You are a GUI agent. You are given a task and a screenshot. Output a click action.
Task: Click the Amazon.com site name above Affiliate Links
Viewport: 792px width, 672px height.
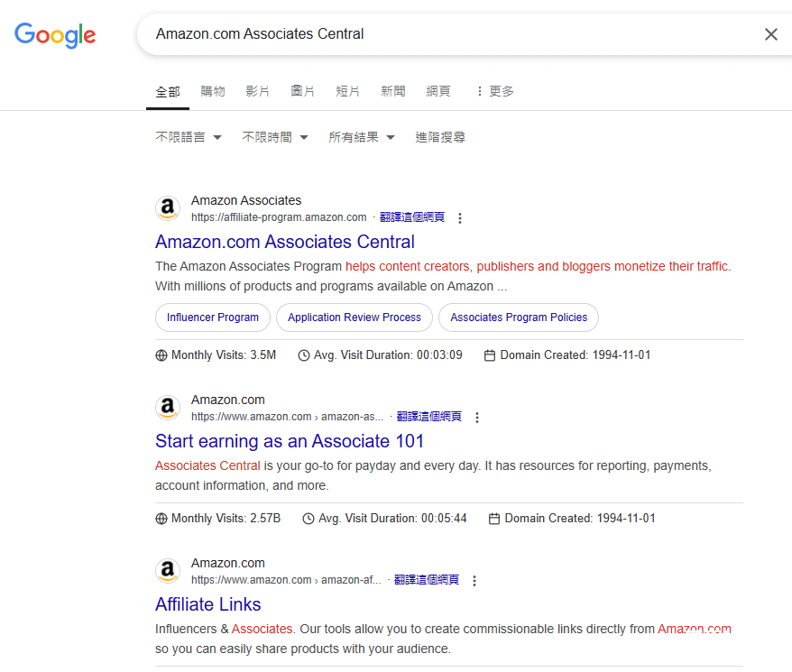(x=228, y=563)
